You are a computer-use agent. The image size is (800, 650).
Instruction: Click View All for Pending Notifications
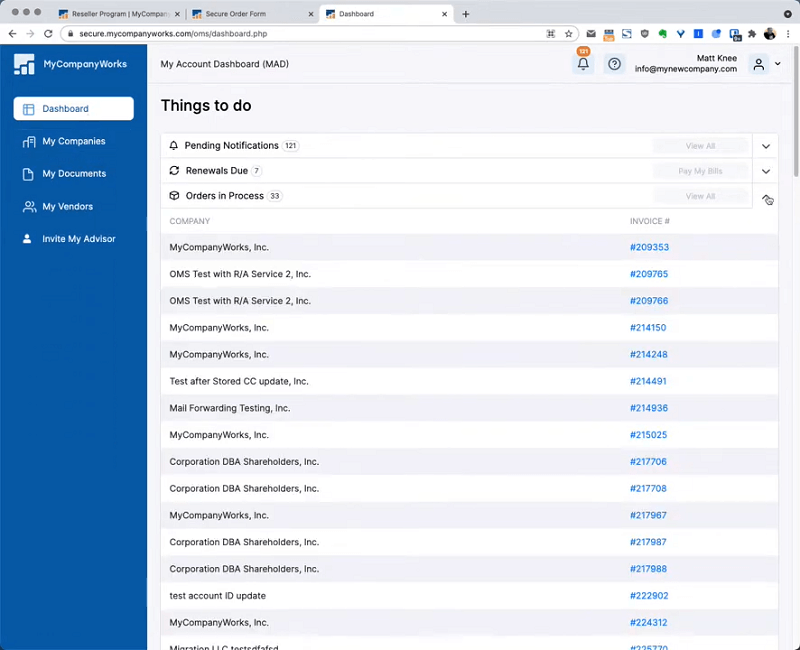(700, 146)
